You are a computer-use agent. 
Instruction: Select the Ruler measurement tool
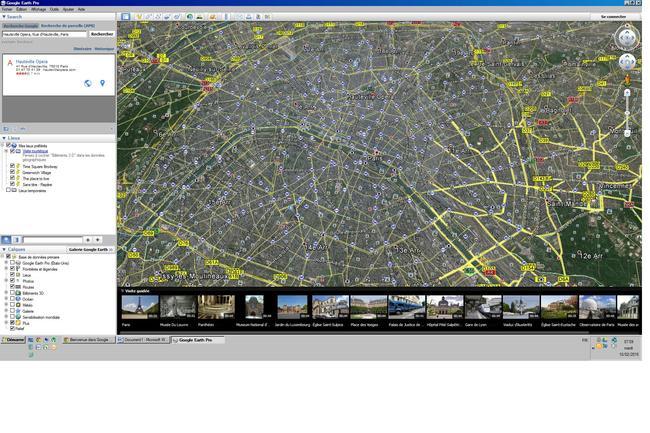(x=226, y=17)
